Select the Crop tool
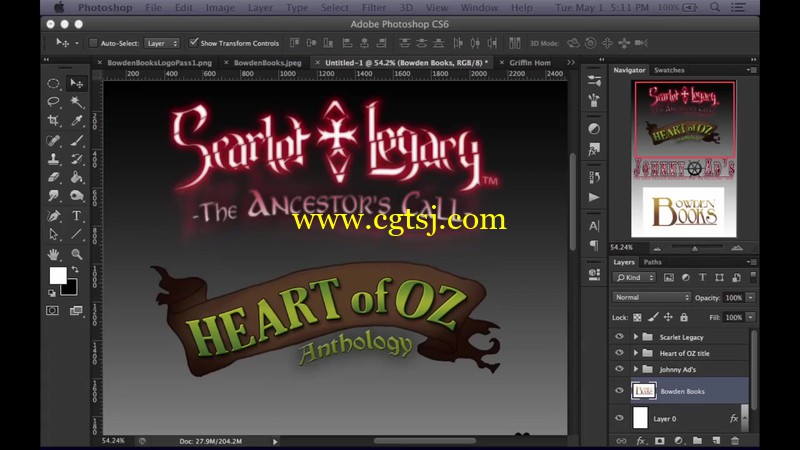This screenshot has height=450, width=800. tap(53, 120)
